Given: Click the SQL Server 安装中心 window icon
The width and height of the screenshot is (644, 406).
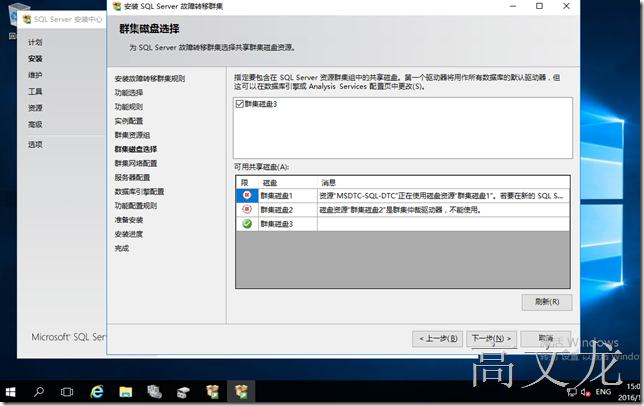Looking at the screenshot, I should click(x=27, y=19).
